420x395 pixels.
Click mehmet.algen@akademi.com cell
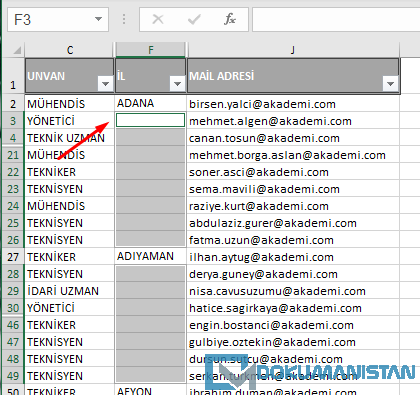(293, 121)
